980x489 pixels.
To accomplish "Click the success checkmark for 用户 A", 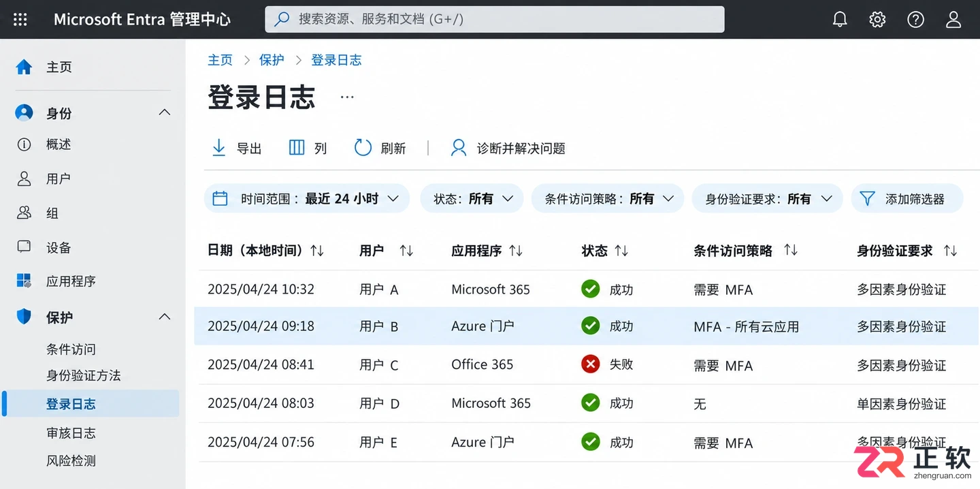I will [590, 289].
